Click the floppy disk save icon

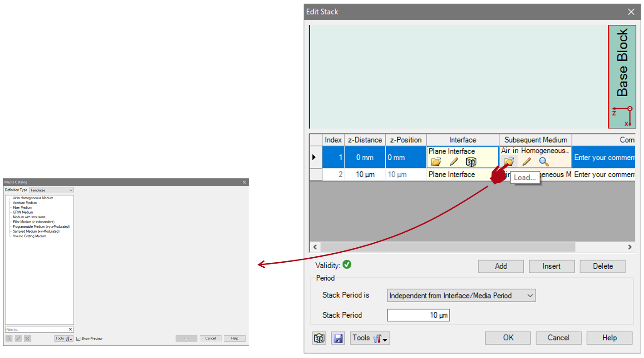click(338, 338)
